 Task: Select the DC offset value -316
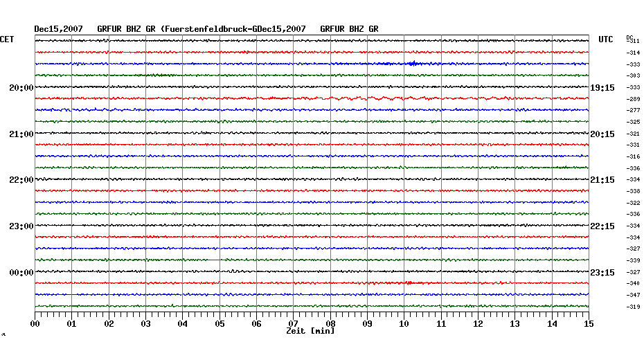(x=634, y=156)
